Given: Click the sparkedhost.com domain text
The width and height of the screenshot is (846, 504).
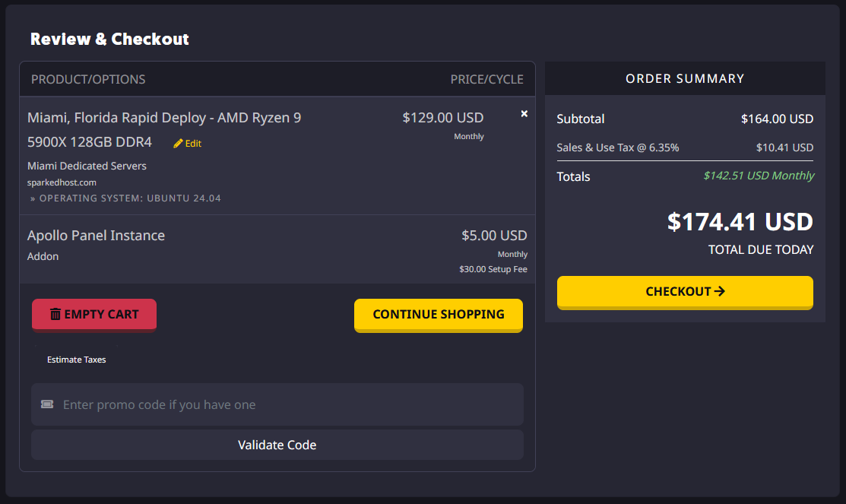Looking at the screenshot, I should [62, 182].
